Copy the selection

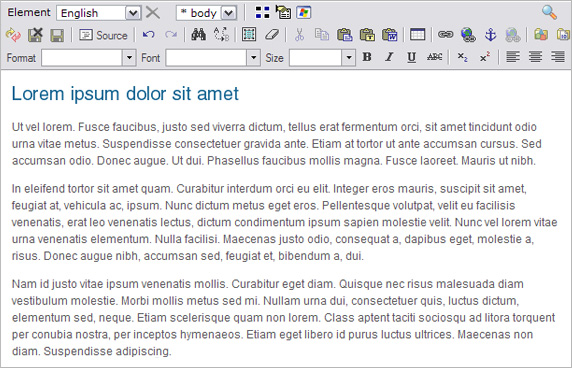tap(322, 35)
